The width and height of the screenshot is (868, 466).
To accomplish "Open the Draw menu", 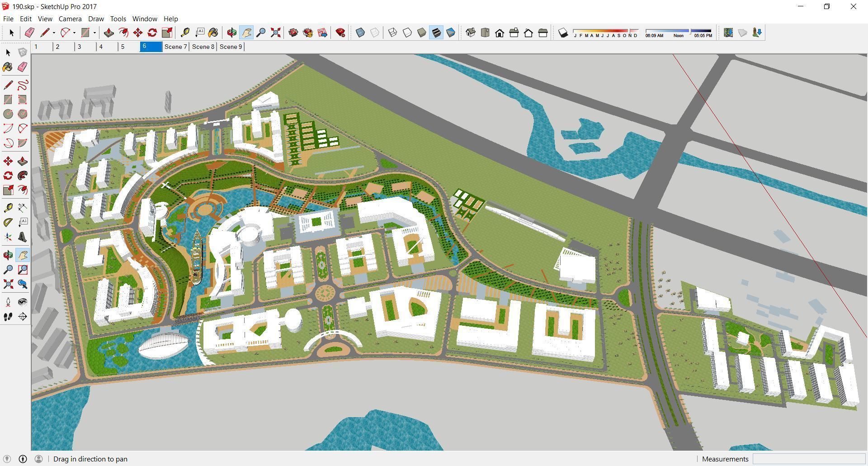I will click(x=96, y=19).
